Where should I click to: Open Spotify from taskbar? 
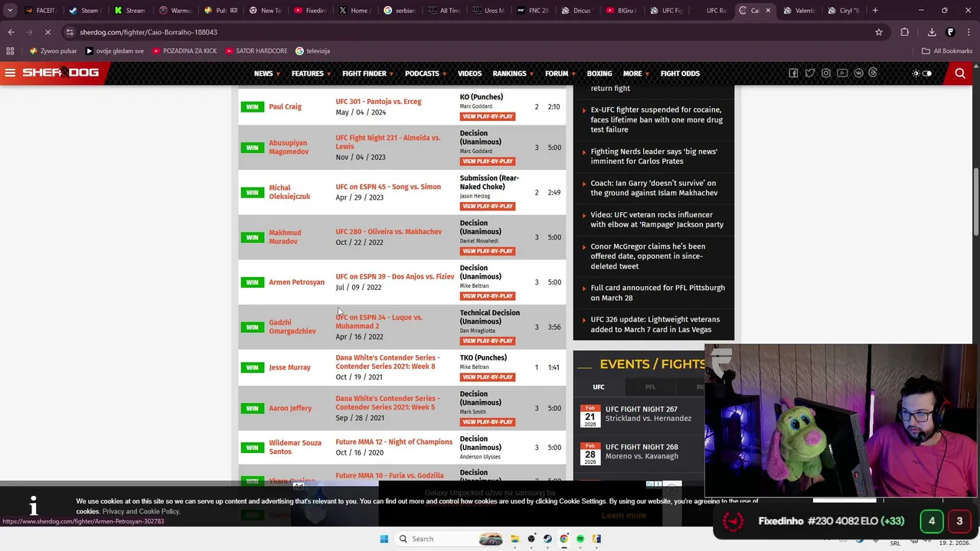(x=580, y=539)
